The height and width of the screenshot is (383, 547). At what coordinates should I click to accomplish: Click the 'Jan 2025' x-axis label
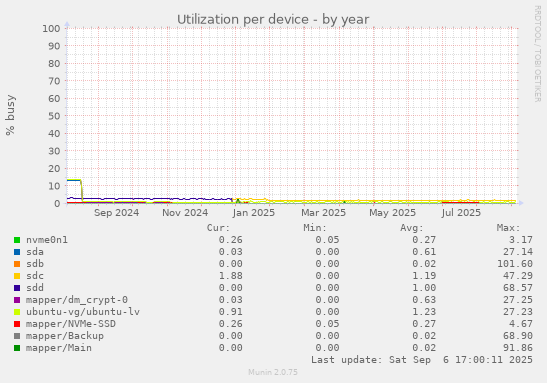coord(254,213)
